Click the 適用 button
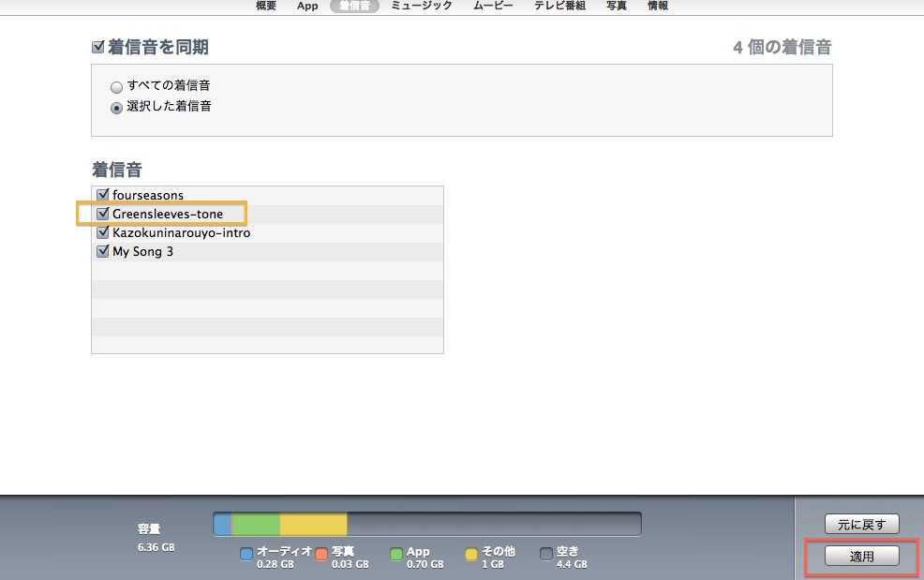 861,557
